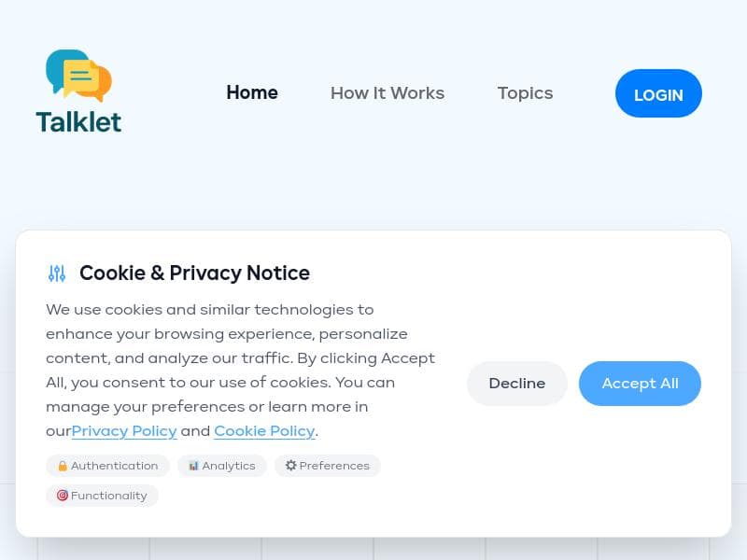747x560 pixels.
Task: Open the Home navigation item
Action: click(251, 92)
